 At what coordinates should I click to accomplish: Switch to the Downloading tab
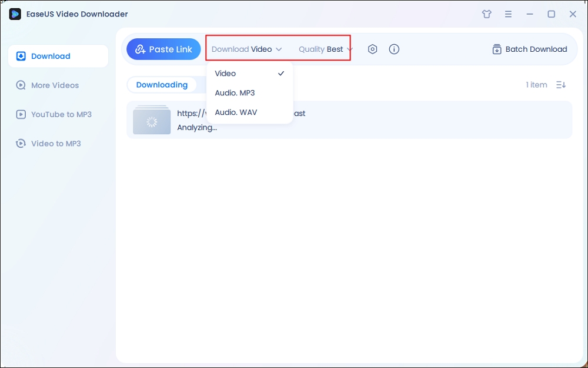[162, 85]
